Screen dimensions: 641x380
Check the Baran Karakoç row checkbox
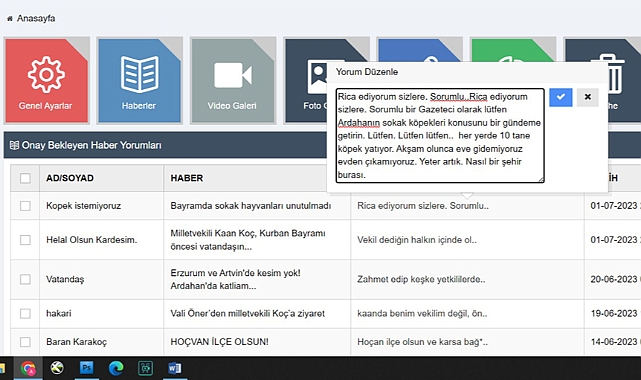pos(25,342)
